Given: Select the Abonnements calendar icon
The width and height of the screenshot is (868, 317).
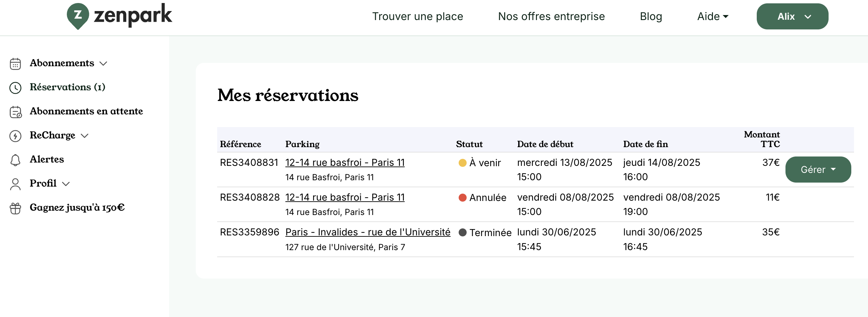Looking at the screenshot, I should point(15,63).
